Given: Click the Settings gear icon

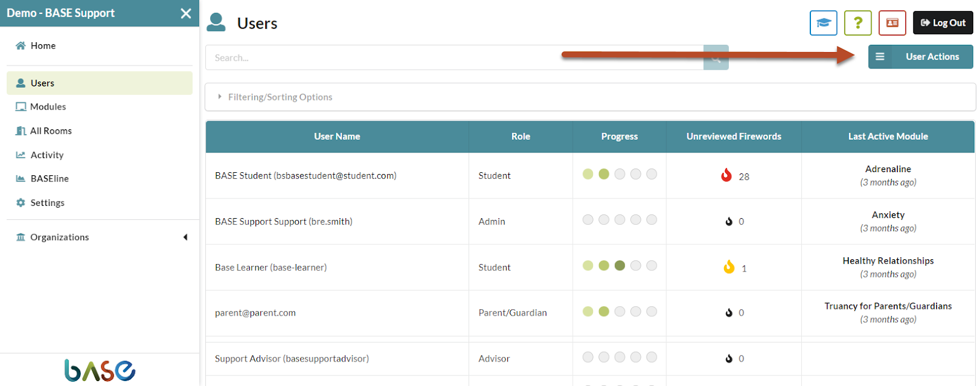Looking at the screenshot, I should coord(21,203).
